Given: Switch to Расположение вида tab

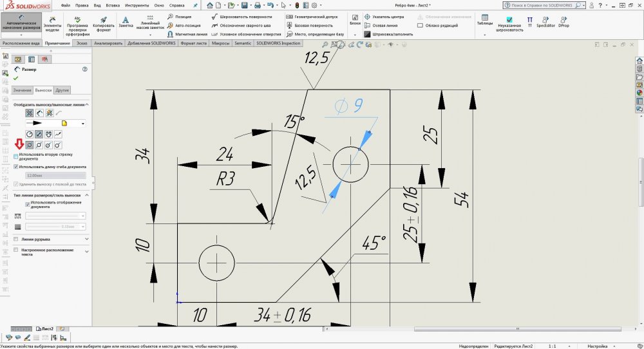Looking at the screenshot, I should (21, 43).
